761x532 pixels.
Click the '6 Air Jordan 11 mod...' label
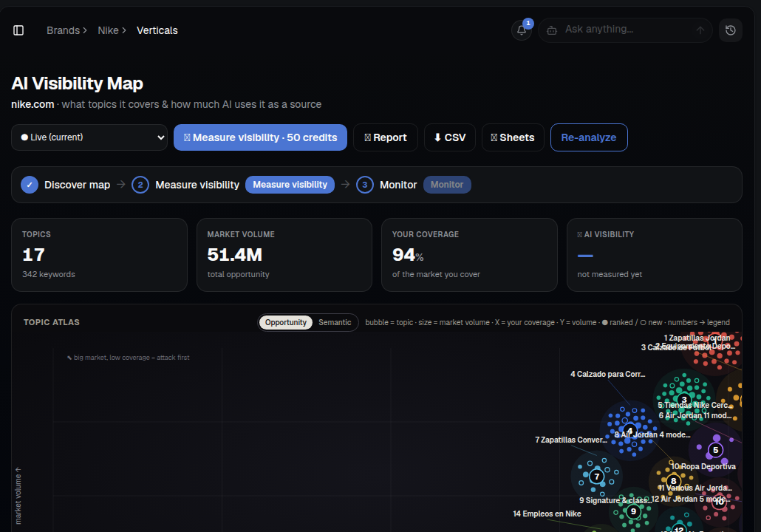tap(695, 415)
